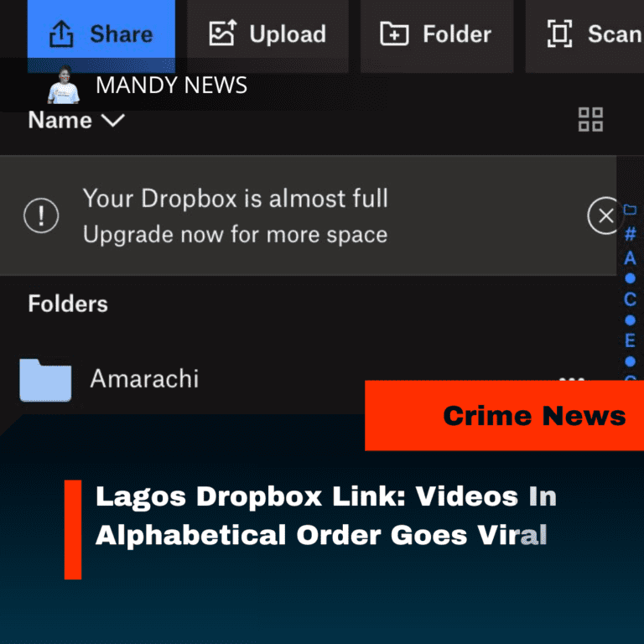Open the Upload option
This screenshot has height=644, width=644.
[267, 35]
